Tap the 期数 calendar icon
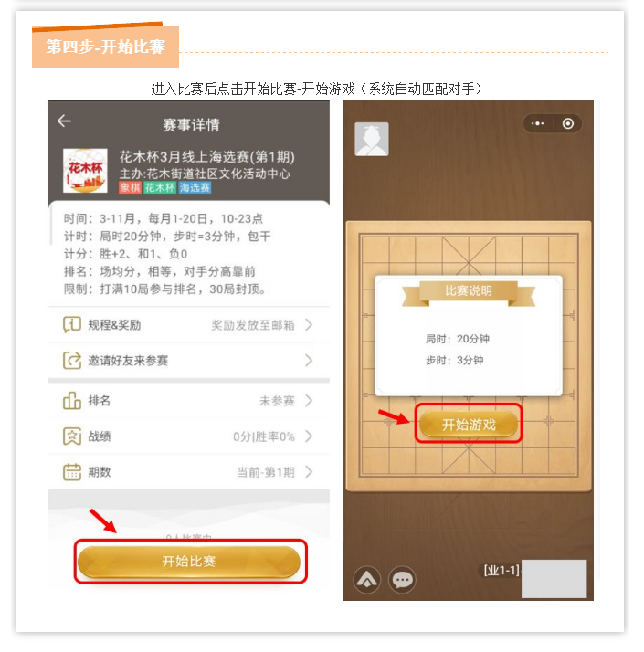 (x=72, y=472)
